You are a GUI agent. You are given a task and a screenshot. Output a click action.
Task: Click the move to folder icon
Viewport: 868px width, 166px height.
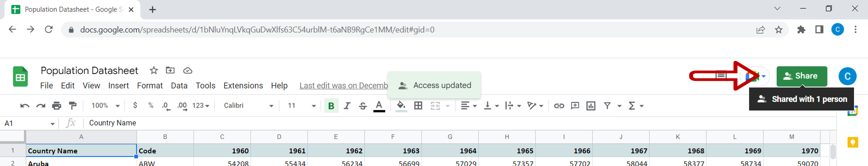(x=170, y=70)
